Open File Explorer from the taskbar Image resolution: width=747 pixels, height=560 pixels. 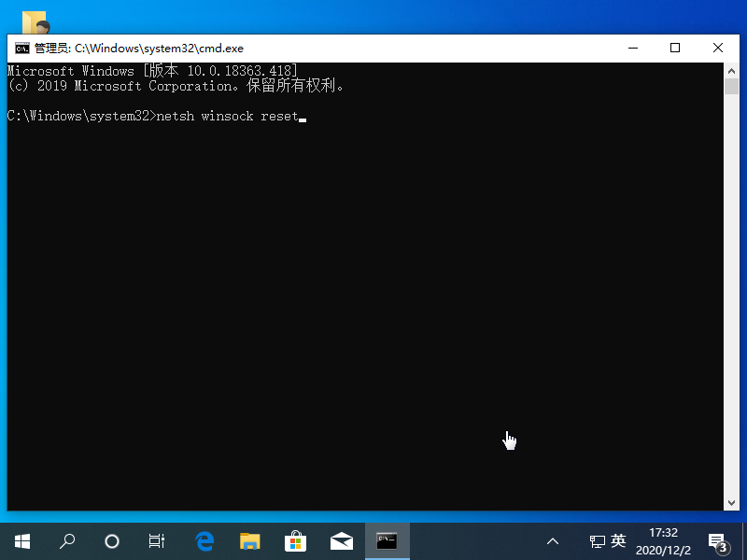click(250, 541)
